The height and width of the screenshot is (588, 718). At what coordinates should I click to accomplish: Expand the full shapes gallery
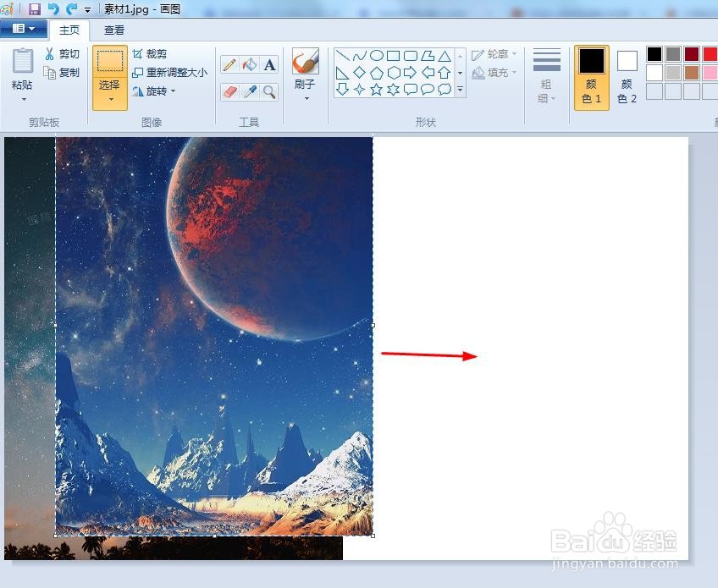[x=461, y=89]
